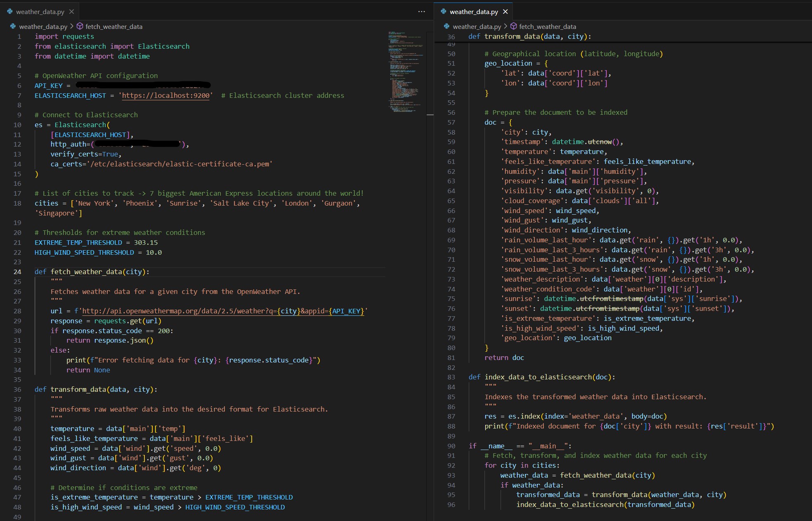Expand fetch_weather_data breadcrumb in right editor

tap(548, 26)
